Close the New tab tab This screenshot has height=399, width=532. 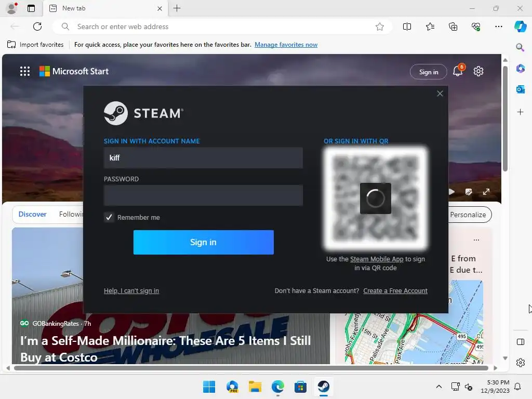tap(159, 8)
